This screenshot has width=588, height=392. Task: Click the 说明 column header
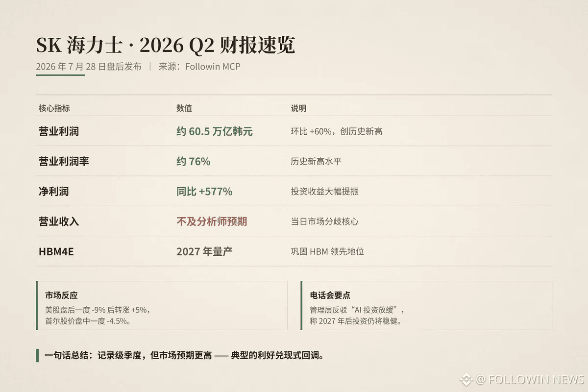[x=298, y=108]
